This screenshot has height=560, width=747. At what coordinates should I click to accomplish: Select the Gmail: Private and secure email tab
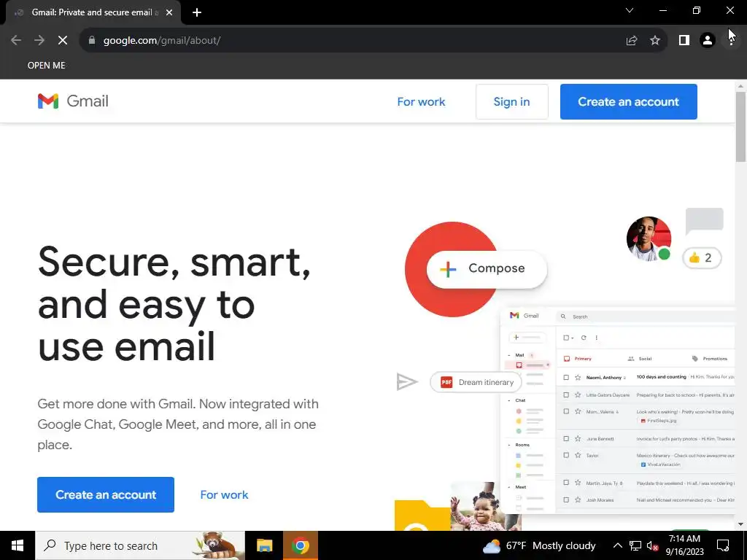(x=93, y=12)
